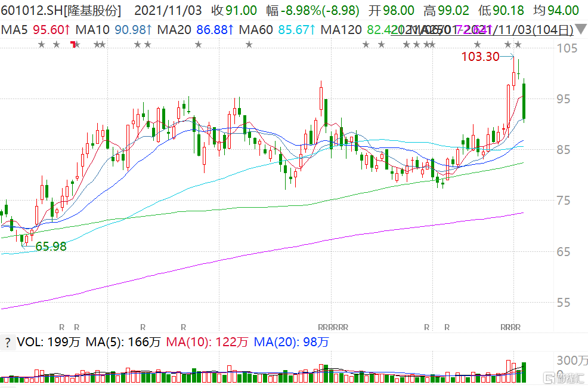This screenshot has height=388, width=588.
Task: Click the low price 低 90.18
Action: point(502,11)
